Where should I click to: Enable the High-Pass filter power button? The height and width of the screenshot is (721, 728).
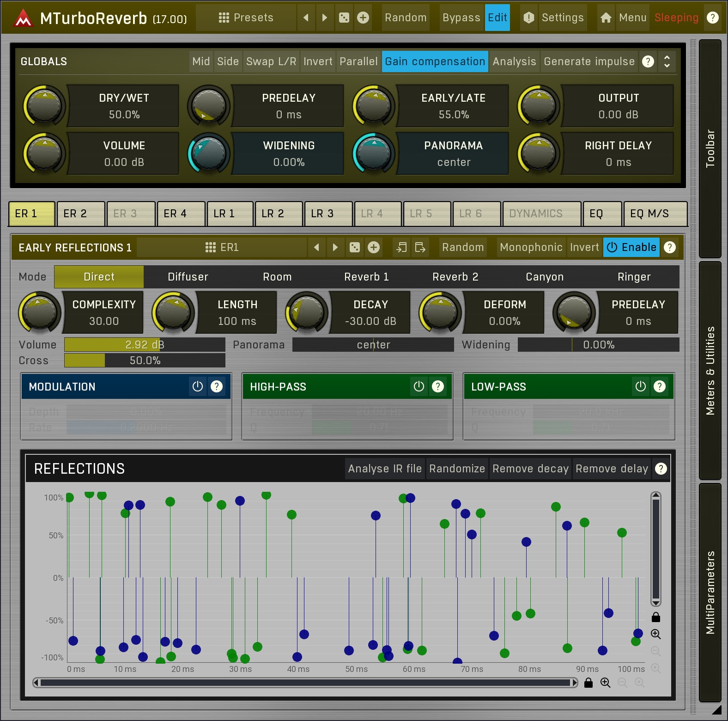[x=419, y=386]
